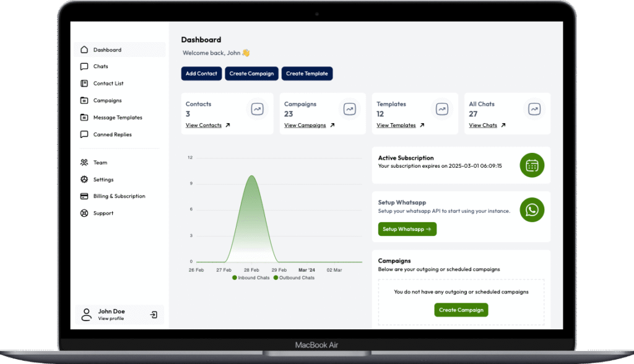Screen dimensions: 634x364
Task: Click the green subscription calendar icon
Action: coord(532,165)
